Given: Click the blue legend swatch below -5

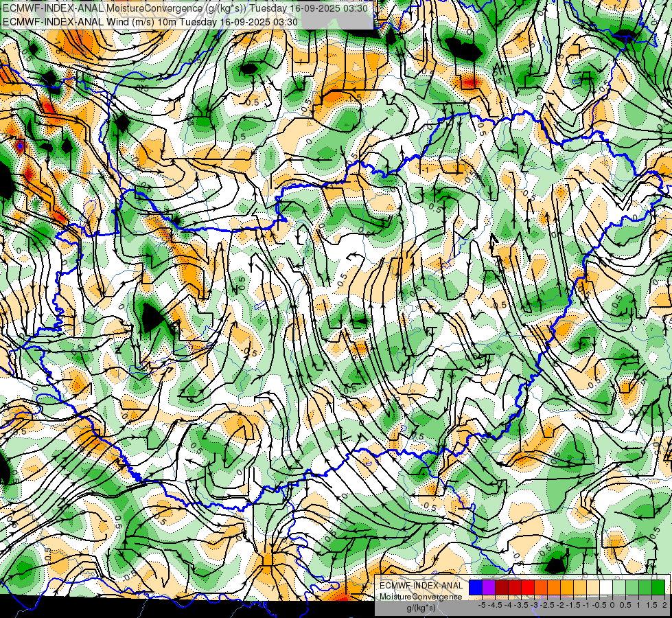Looking at the screenshot, I should 476,587.
